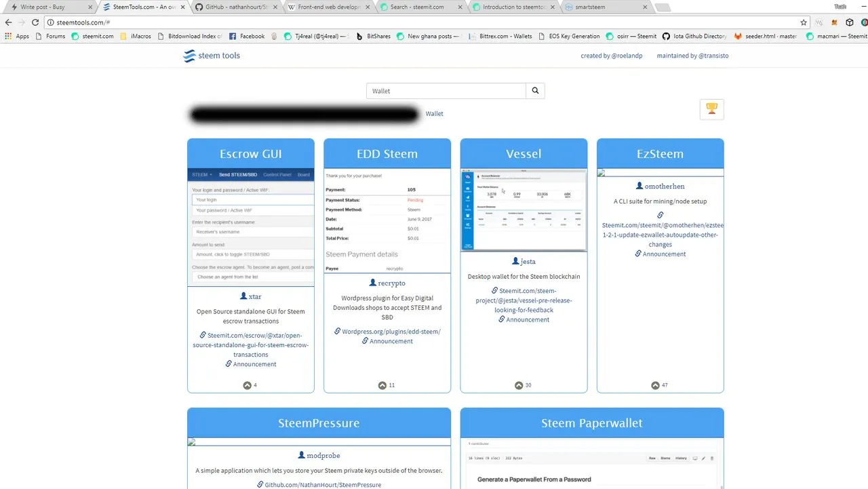Image resolution: width=868 pixels, height=489 pixels.
Task: Upvote the EDD Steem card
Action: pos(382,385)
